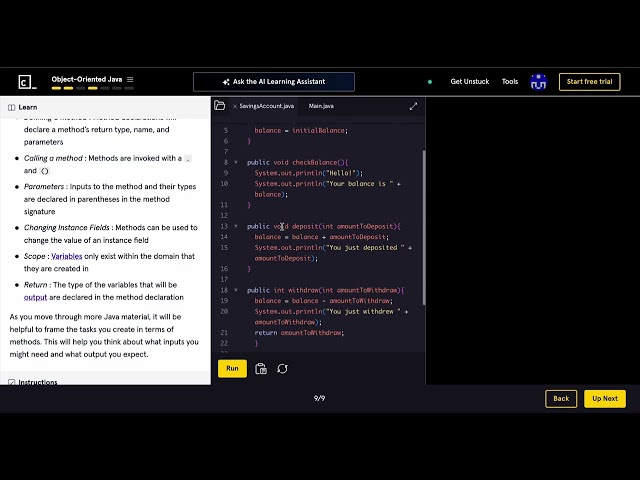
Task: Click the Codecademy logo icon
Action: click(27, 82)
